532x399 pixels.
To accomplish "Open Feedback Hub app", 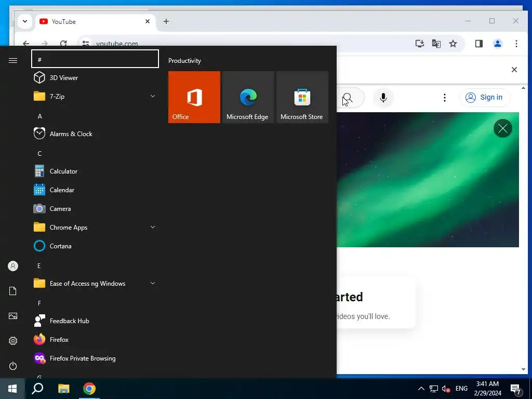I will (95, 321).
